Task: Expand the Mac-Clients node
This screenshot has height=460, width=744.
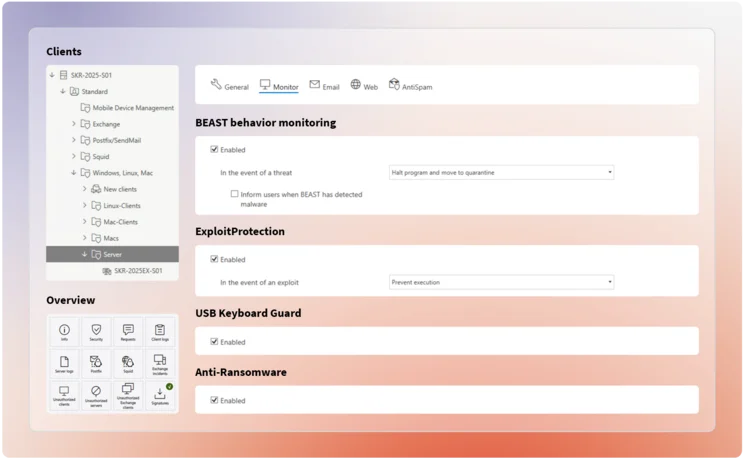Action: point(84,222)
